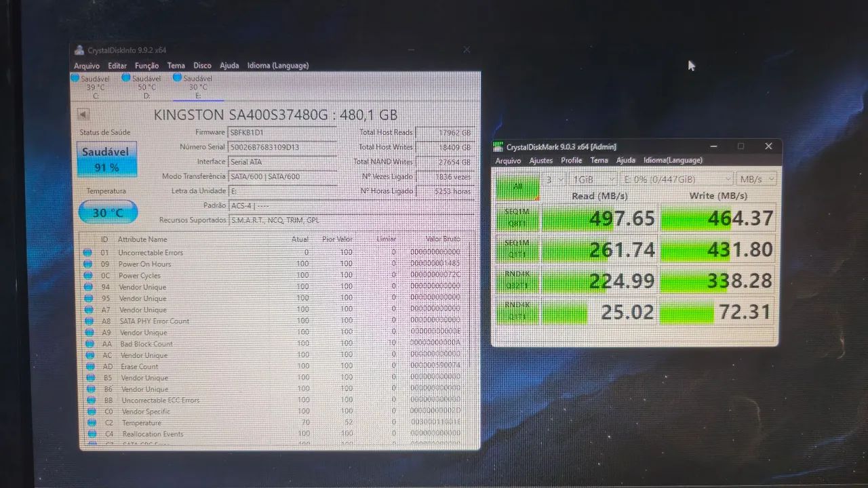Click the 464.37 sequential write result

(718, 218)
